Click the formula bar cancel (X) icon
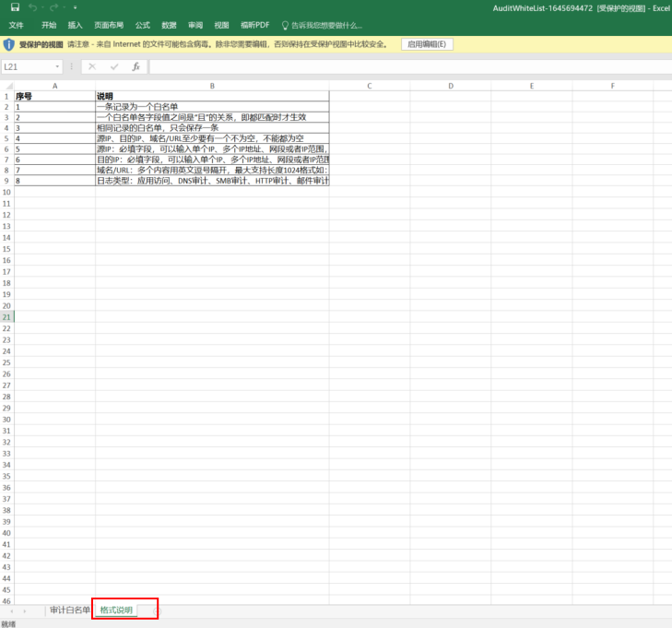 91,66
